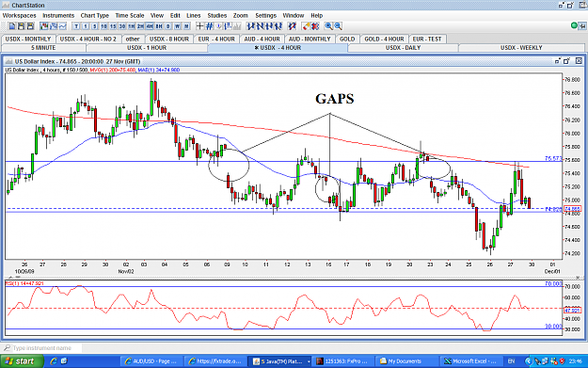Set tick time scale with T button
Image resolution: width=588 pixels, height=368 pixels.
pyautogui.click(x=76, y=26)
